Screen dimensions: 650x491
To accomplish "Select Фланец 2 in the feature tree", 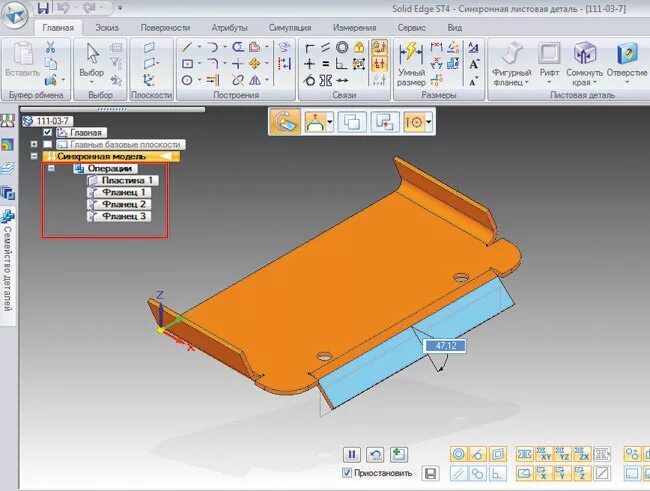I will pos(119,204).
